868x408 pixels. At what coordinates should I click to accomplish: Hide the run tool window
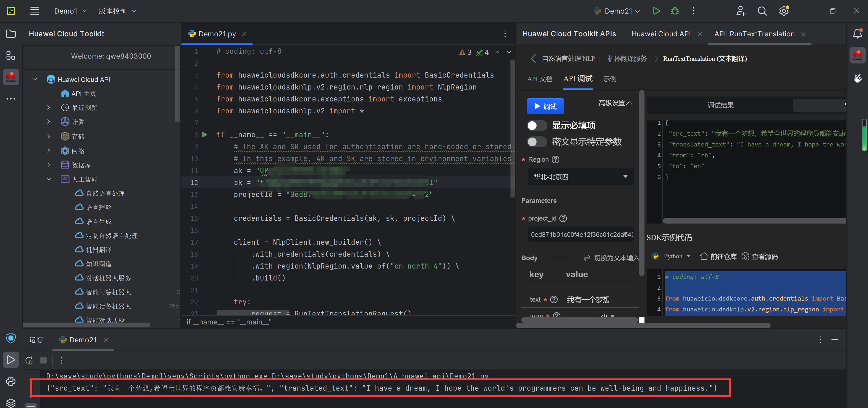click(x=835, y=340)
